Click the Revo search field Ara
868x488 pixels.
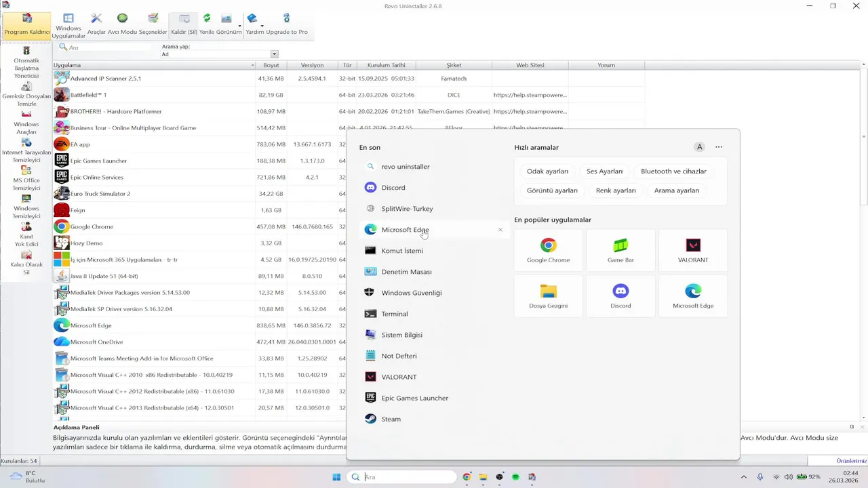point(106,47)
